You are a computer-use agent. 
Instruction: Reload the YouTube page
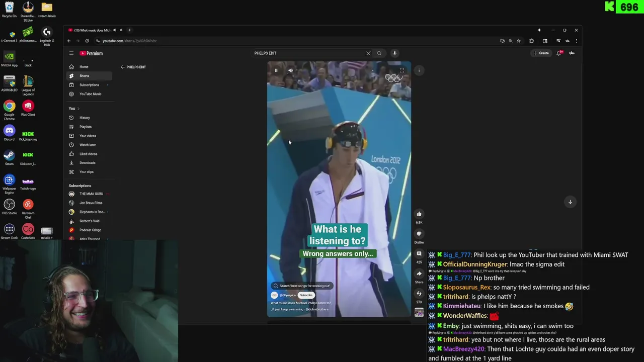87,41
